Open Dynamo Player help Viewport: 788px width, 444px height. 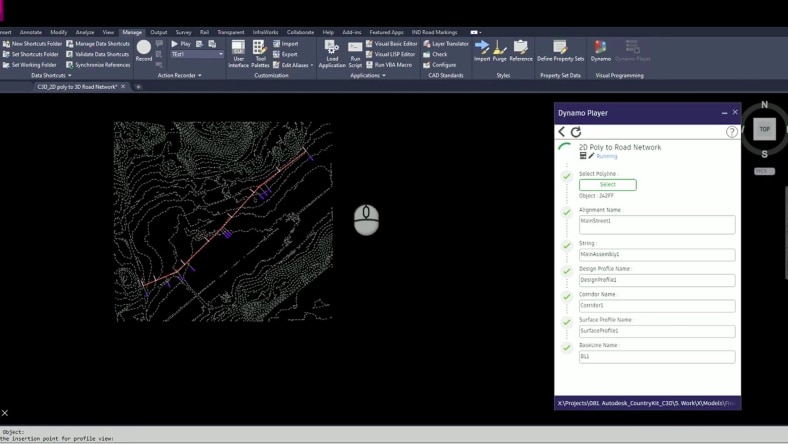[x=731, y=132]
